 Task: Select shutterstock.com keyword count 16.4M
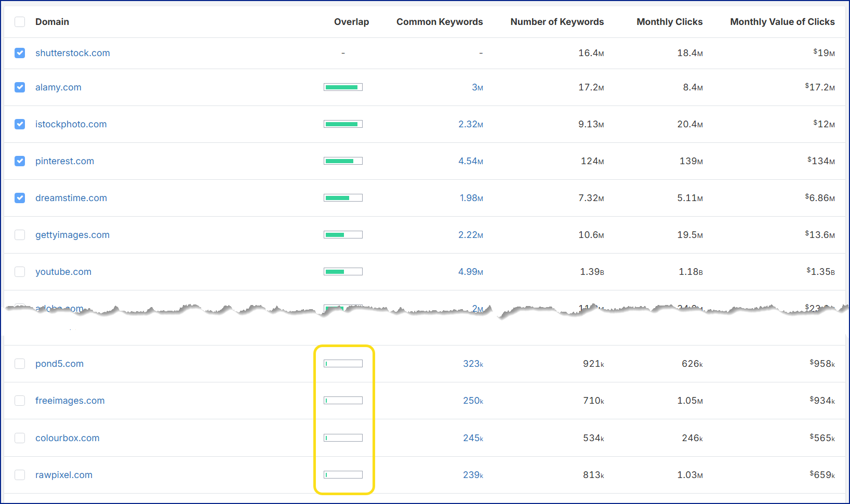click(x=591, y=53)
